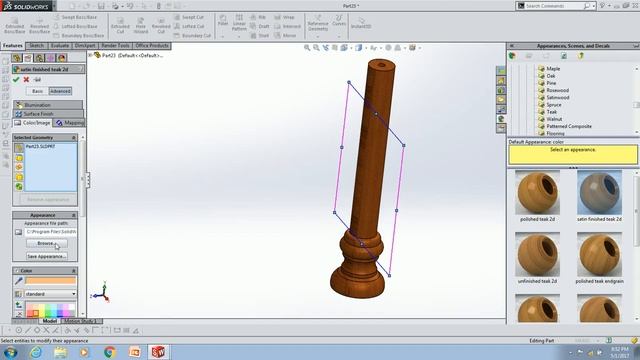Select polished teak endgrain thumbnail
This screenshot has height=360, width=640.
[599, 255]
